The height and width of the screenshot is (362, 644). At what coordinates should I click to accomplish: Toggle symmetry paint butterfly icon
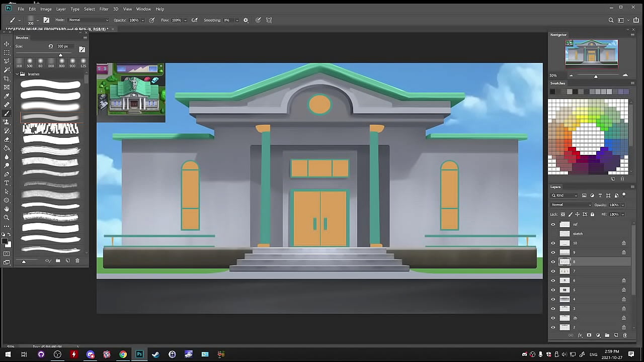coord(269,20)
